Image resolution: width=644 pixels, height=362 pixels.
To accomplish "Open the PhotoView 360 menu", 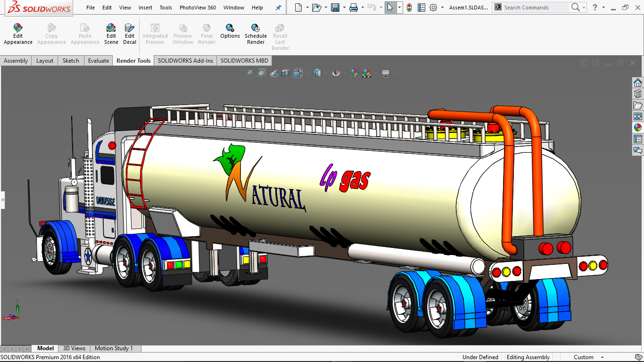I will [x=198, y=8].
